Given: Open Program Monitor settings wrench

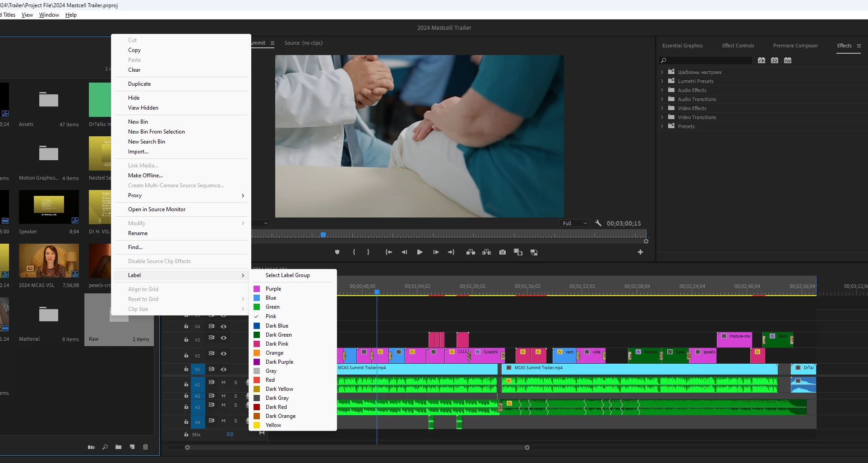Looking at the screenshot, I should pos(598,223).
